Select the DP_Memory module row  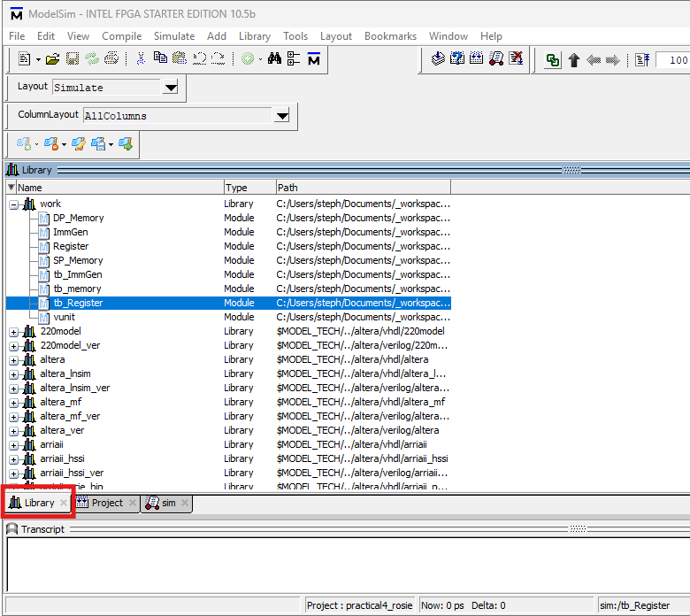tap(228, 218)
